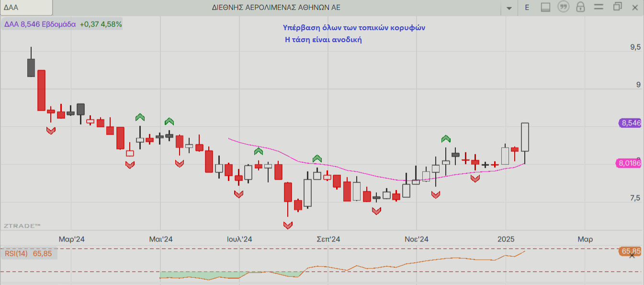Close the RSI indicator panel with its X
This screenshot has width=644, height=285.
632,256
